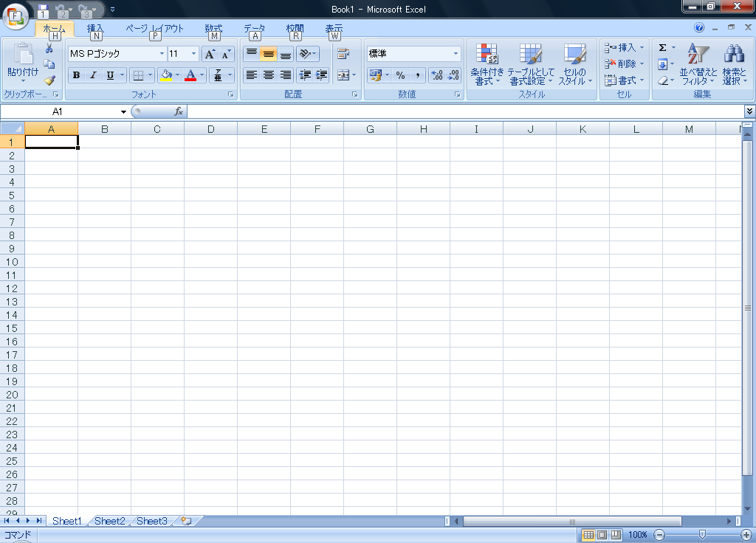This screenshot has width=756, height=543.
Task: Open 検索と選択 binoculars tool
Action: point(734,64)
